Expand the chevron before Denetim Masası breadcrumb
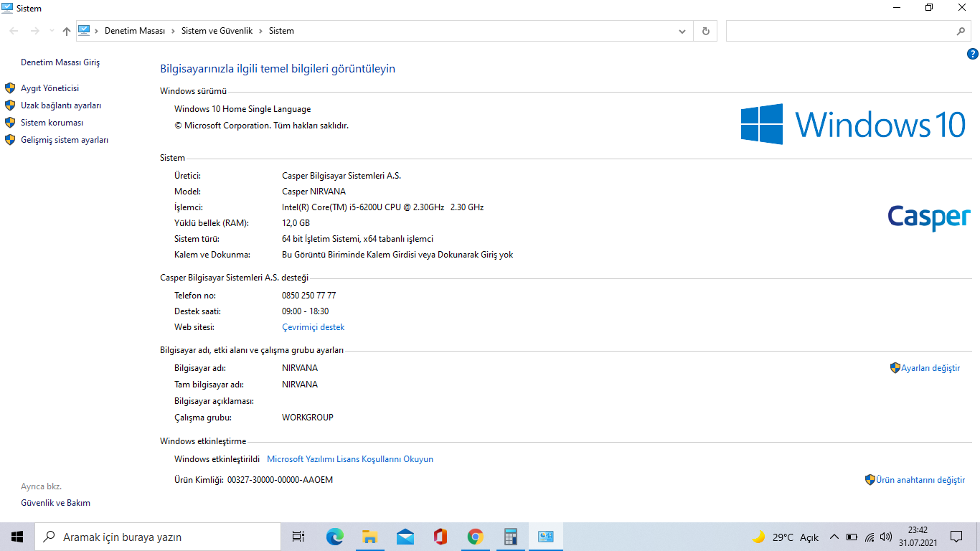This screenshot has width=980, height=551. [97, 31]
